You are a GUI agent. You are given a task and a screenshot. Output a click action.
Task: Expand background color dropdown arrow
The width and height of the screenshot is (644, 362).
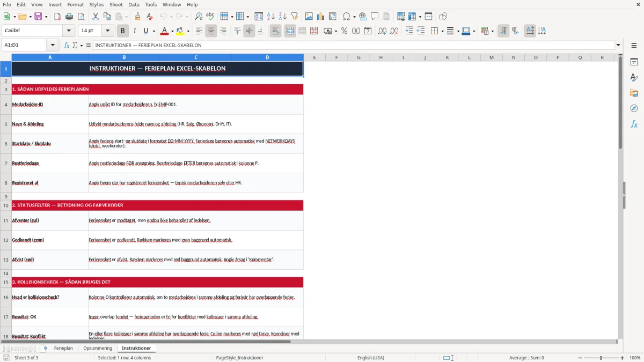(188, 31)
